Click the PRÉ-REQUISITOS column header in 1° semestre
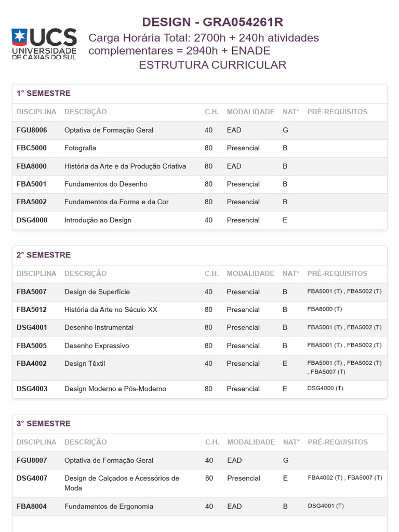Screen dimensions: 399x532 [337, 112]
